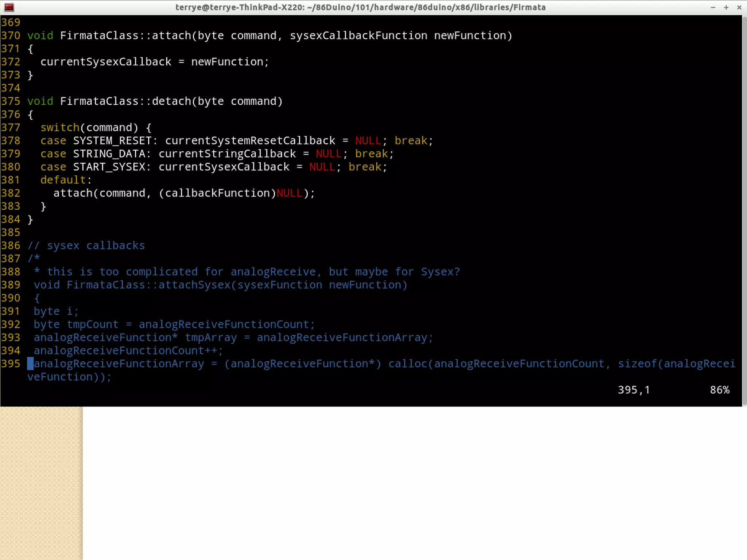The height and width of the screenshot is (560, 747).
Task: Click attachSysex in the commented code
Action: click(x=194, y=285)
